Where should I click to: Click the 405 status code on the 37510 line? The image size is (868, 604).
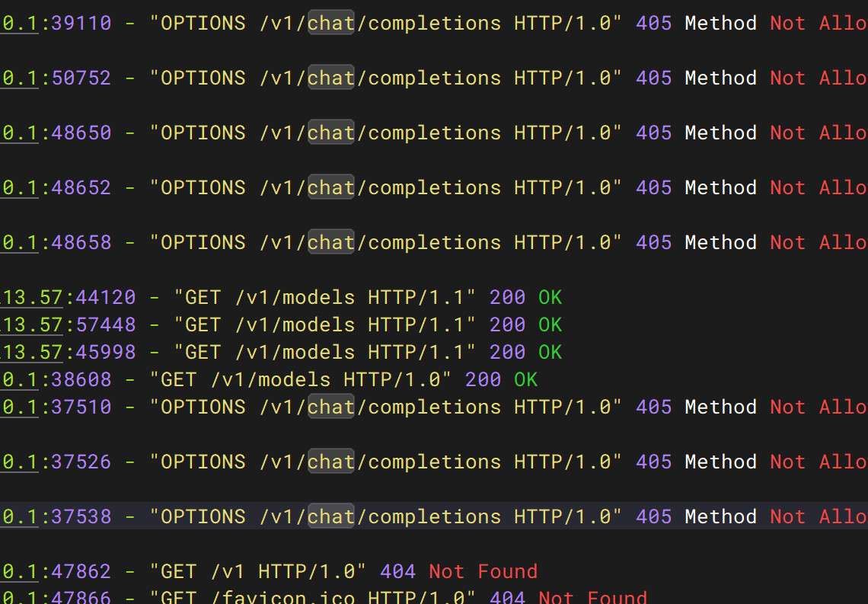point(653,407)
